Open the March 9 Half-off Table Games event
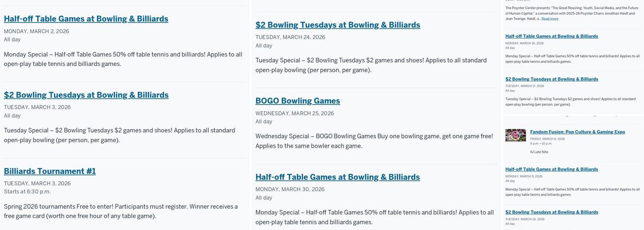 coord(552,169)
